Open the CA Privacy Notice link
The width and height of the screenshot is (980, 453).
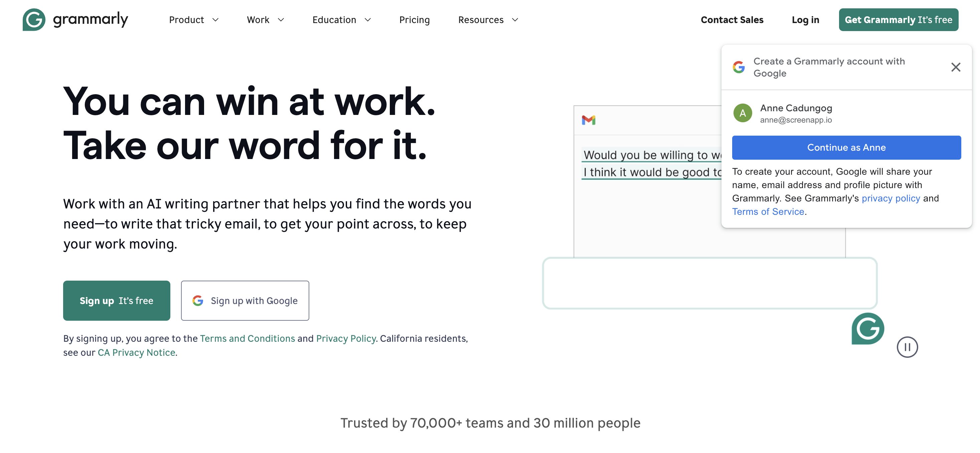click(136, 352)
